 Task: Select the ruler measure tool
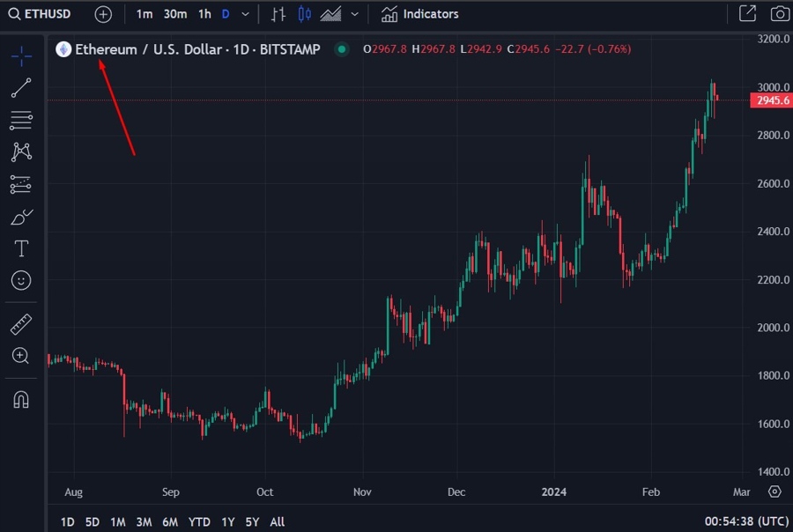[x=21, y=324]
